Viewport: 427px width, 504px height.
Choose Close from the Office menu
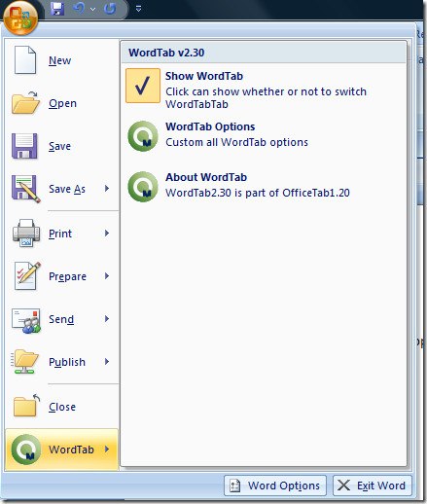(x=62, y=407)
